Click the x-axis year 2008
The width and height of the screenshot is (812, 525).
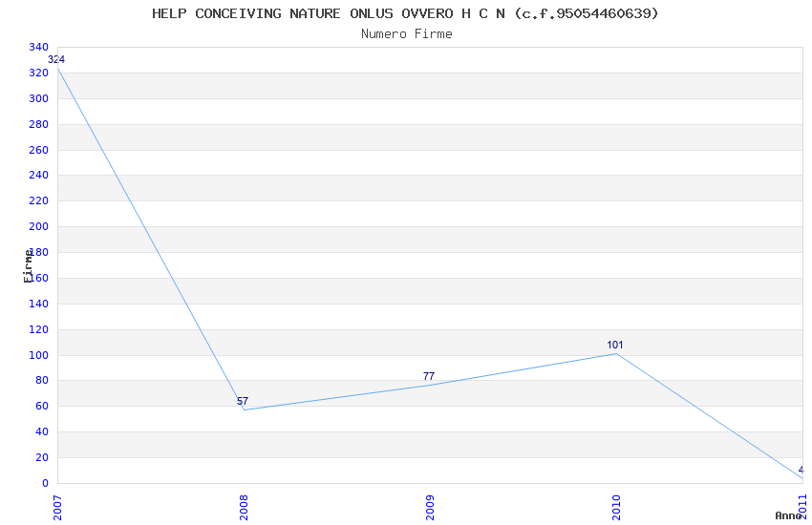(x=244, y=508)
